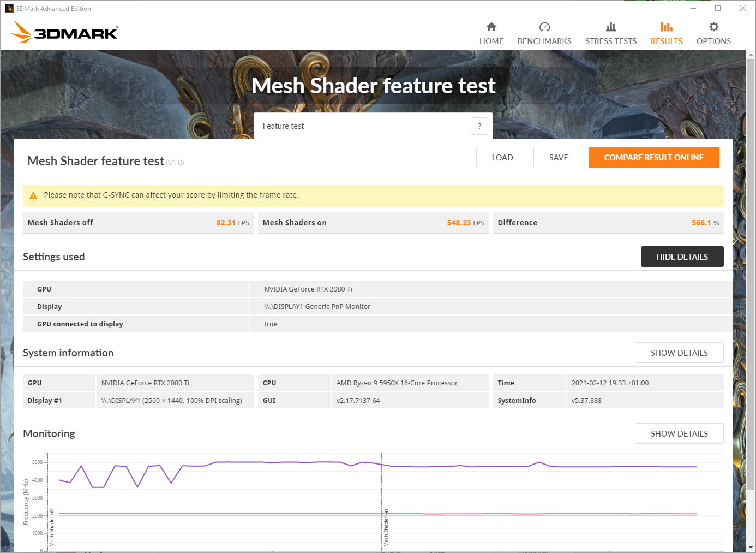Show details for Monitoring section
756x553 pixels.
[679, 433]
